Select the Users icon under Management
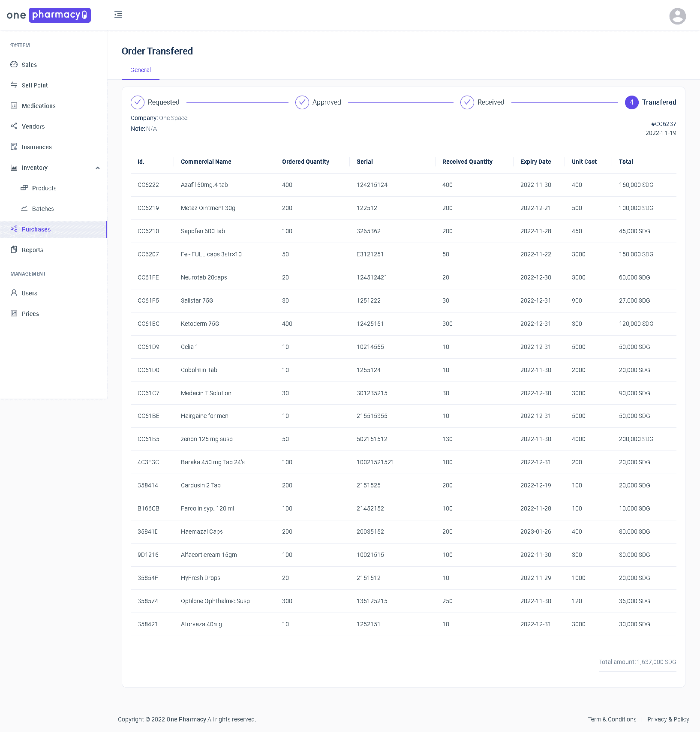 point(14,293)
